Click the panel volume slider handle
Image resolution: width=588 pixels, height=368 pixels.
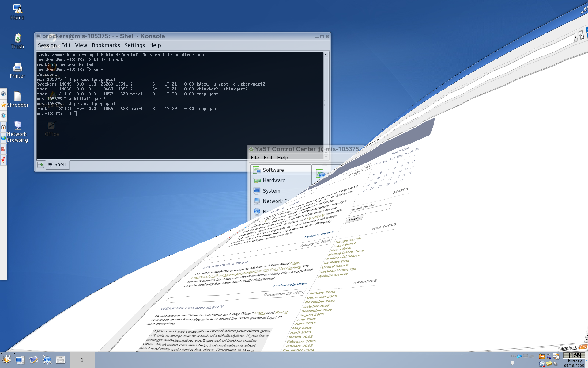tap(512, 363)
